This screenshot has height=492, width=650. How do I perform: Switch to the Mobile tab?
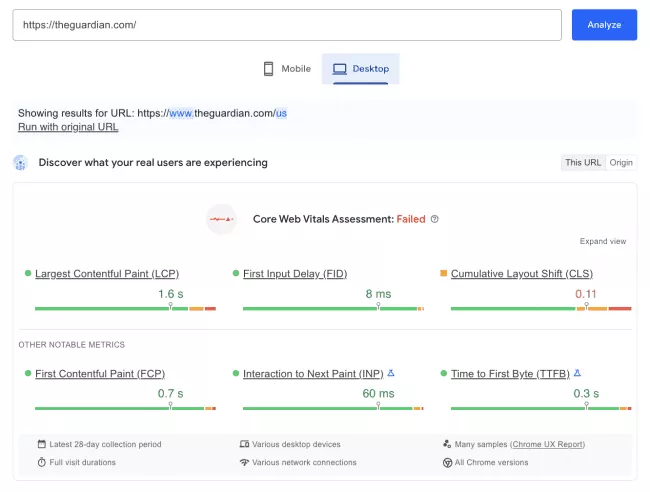point(287,68)
